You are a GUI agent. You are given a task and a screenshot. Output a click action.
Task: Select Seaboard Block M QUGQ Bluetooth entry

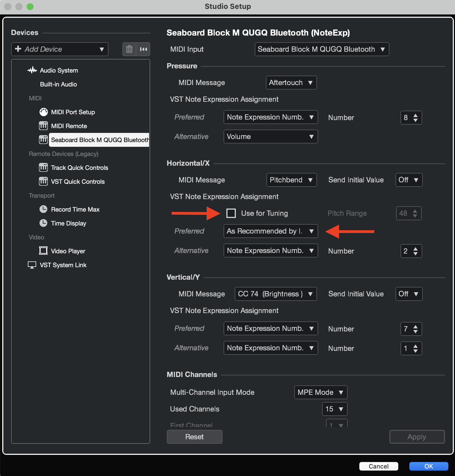(x=99, y=140)
